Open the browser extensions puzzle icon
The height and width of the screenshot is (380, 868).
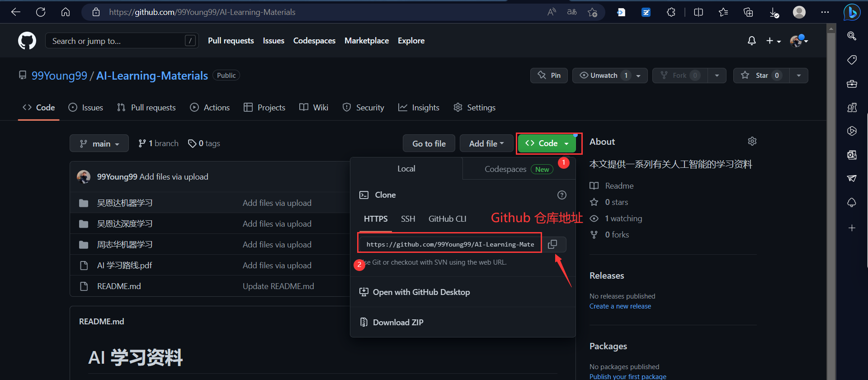671,12
